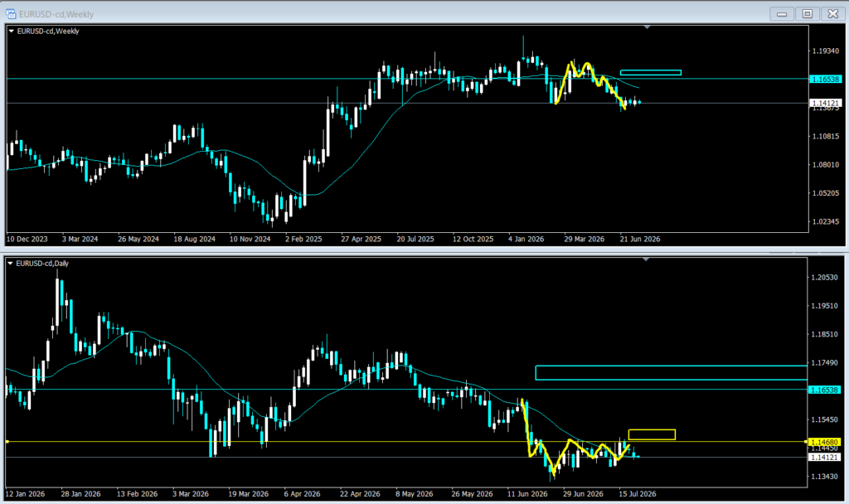
Task: Click 10 Nov 2024 date on Weekly axis
Action: pos(250,239)
